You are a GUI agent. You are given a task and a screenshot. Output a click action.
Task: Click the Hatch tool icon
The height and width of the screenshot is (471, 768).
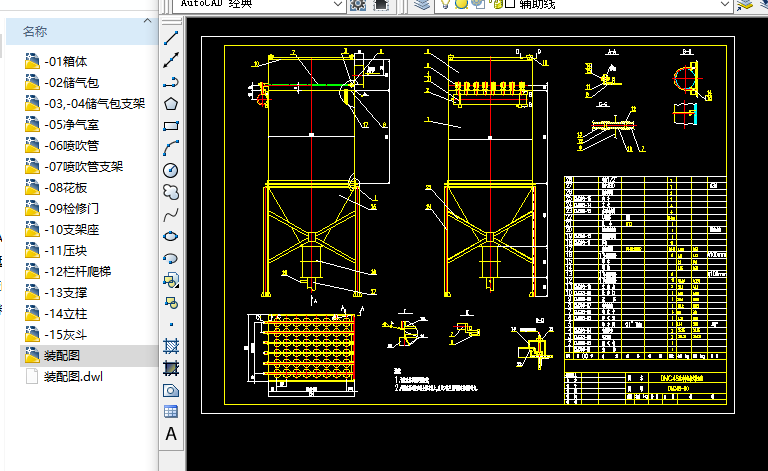[171, 346]
